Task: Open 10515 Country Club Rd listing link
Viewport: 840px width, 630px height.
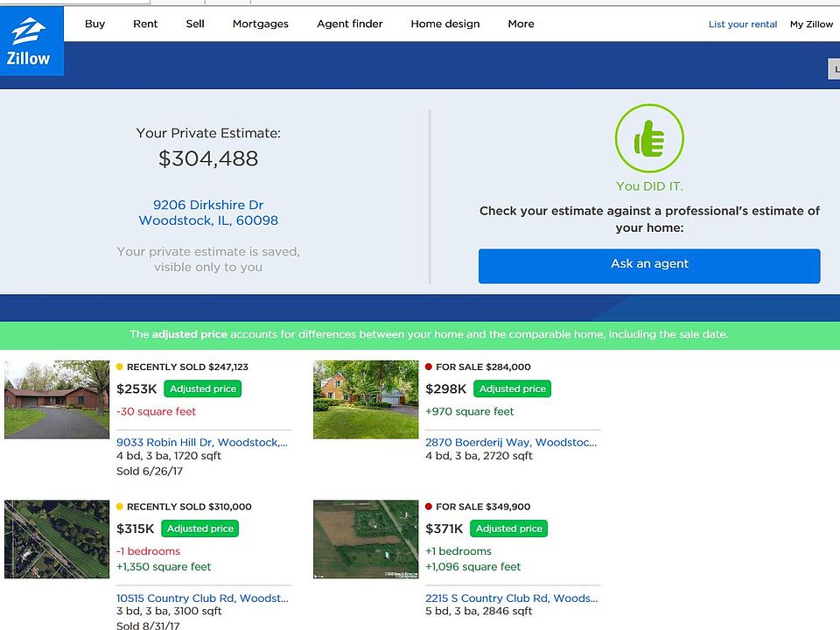Action: 202,598
